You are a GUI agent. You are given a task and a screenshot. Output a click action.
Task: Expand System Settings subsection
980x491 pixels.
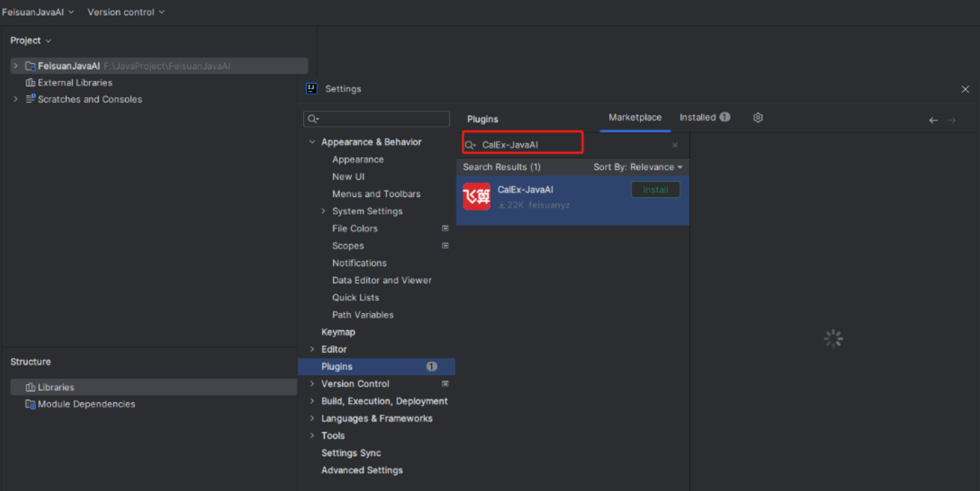[x=323, y=211]
